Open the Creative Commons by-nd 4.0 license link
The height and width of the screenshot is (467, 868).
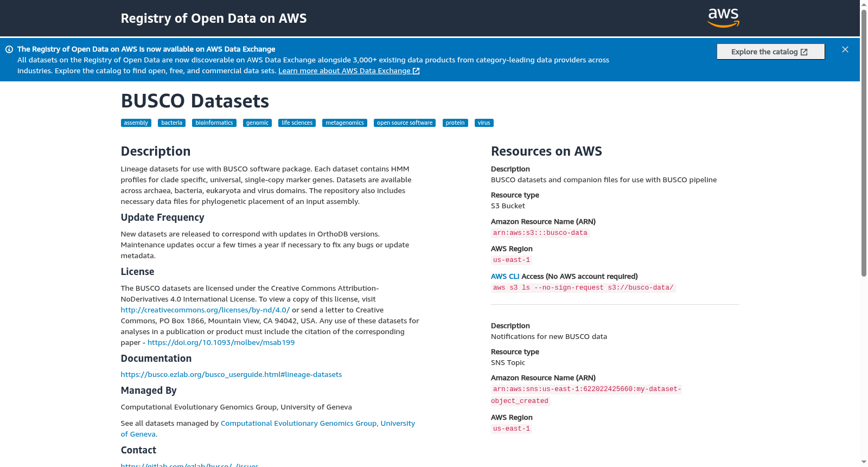pyautogui.click(x=205, y=310)
